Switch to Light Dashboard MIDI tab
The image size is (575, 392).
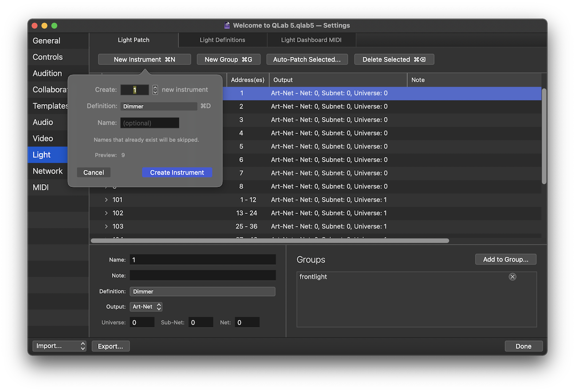(x=311, y=40)
